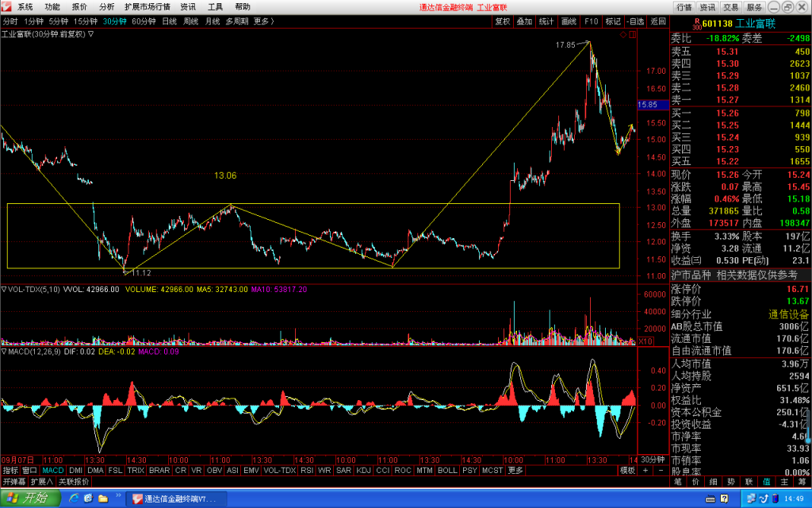812x508 pixels.
Task: Select the 值 tab at the bottom right
Action: point(767,482)
